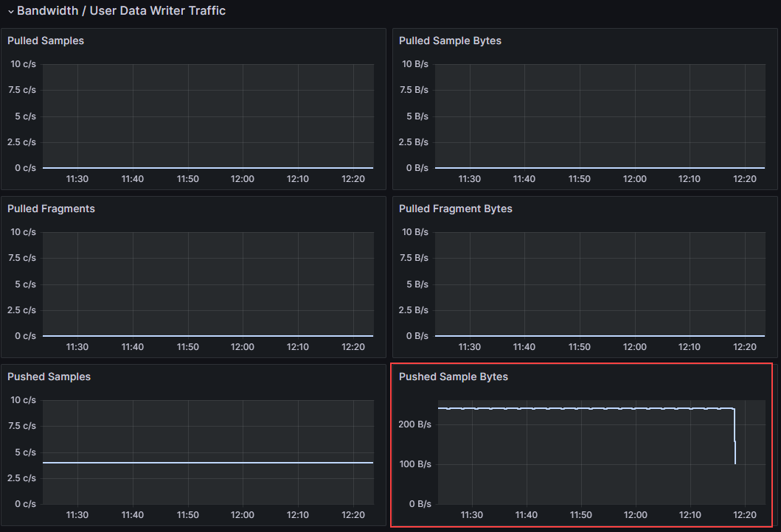Image resolution: width=781 pixels, height=532 pixels.
Task: Click inside the Pulled Fragment Bytes graph area
Action: pyautogui.click(x=601, y=284)
